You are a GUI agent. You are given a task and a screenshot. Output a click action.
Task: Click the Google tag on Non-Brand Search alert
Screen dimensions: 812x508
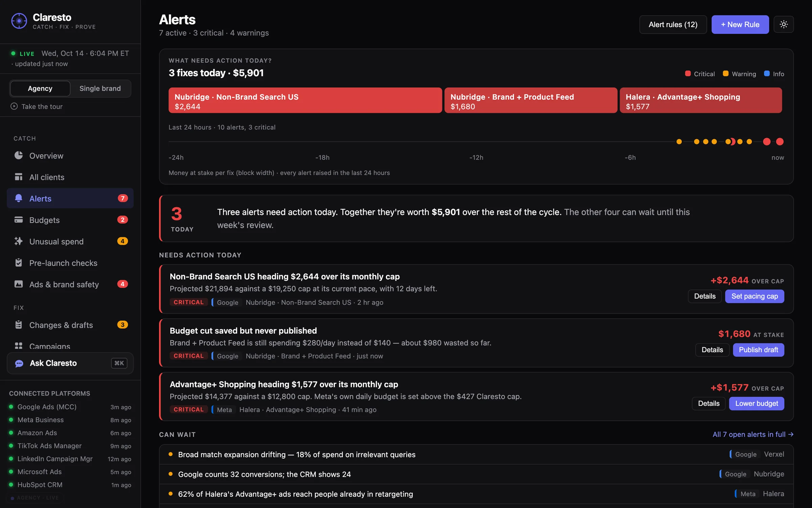227,302
